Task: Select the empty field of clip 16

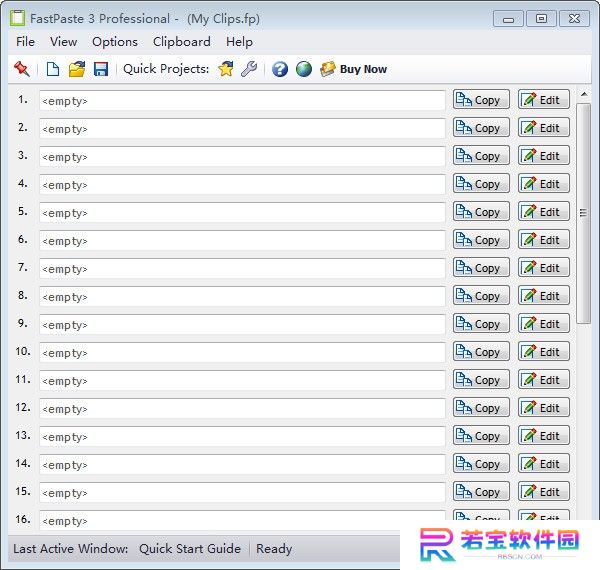Action: (242, 520)
